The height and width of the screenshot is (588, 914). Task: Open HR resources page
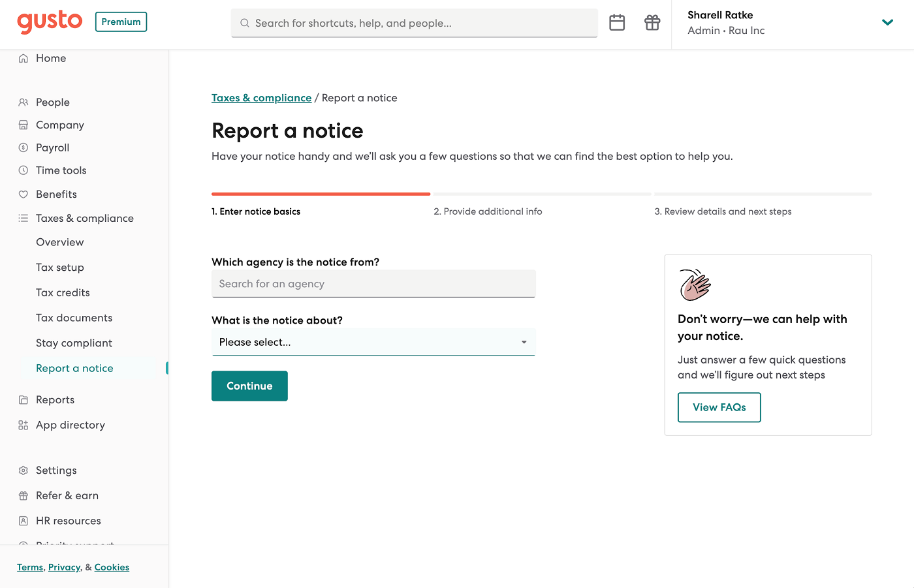point(69,521)
